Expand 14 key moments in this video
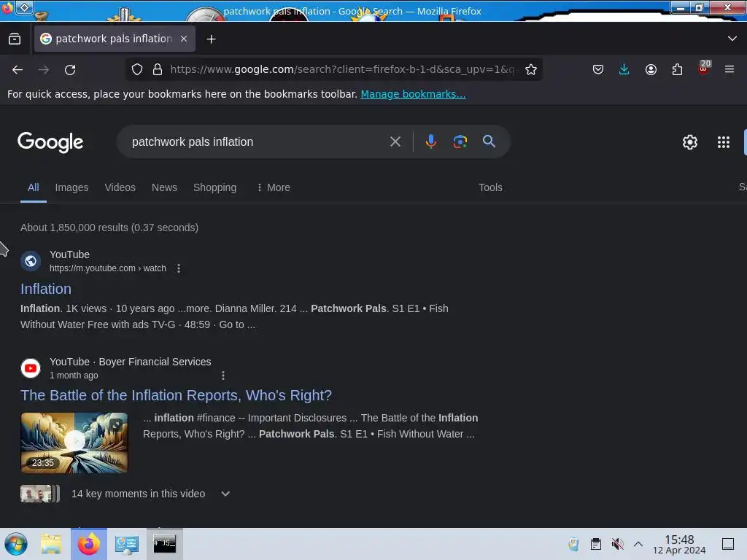The width and height of the screenshot is (747, 560). tap(225, 494)
